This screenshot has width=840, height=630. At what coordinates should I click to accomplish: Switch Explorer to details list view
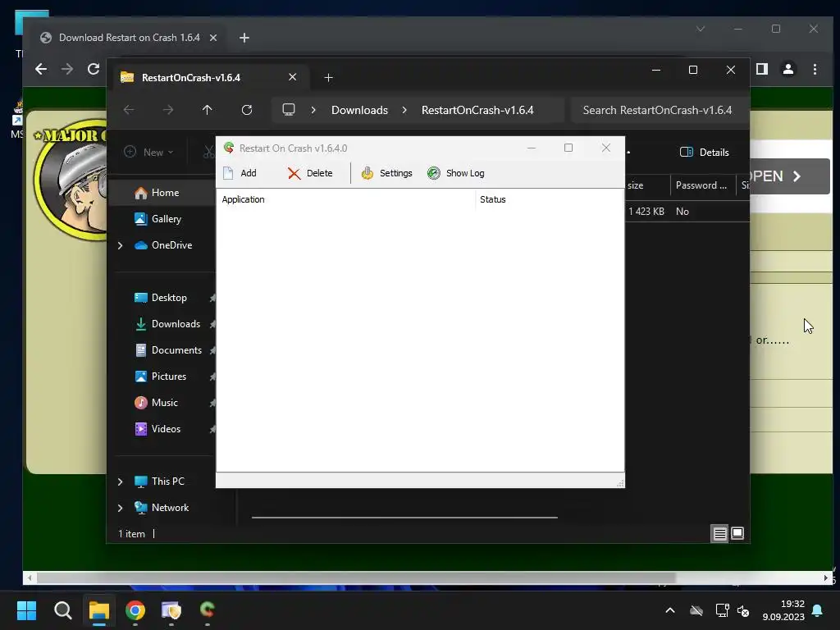click(719, 533)
